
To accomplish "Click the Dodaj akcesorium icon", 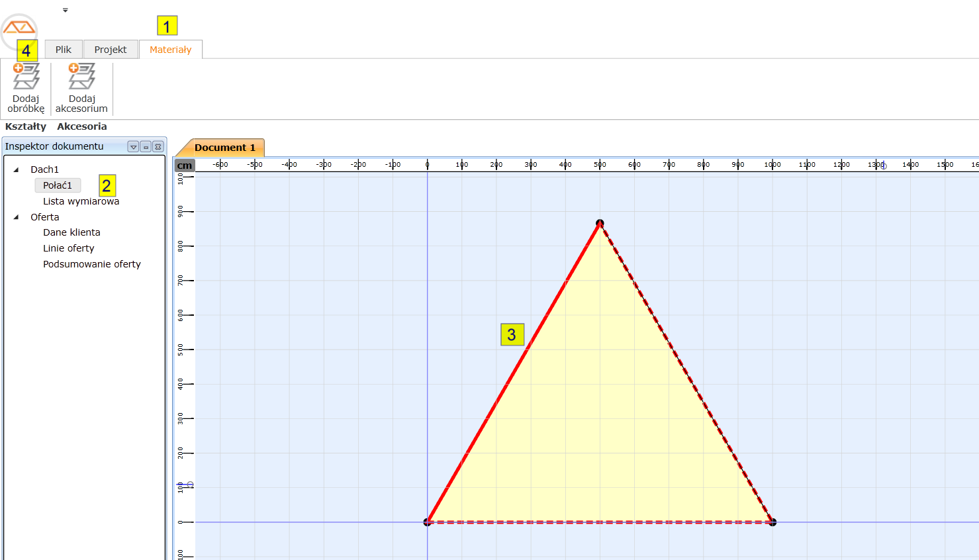I will (x=81, y=77).
